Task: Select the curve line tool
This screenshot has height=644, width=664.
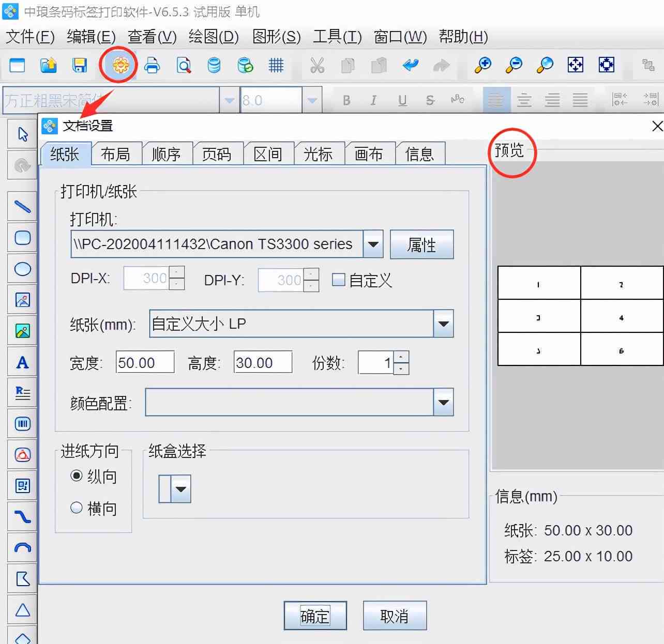Action: click(22, 517)
